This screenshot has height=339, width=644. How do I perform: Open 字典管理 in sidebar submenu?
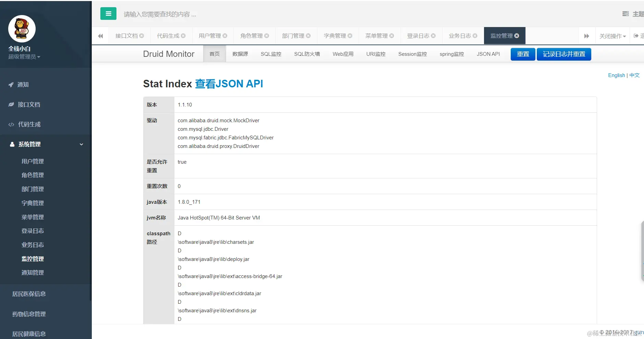pos(33,203)
